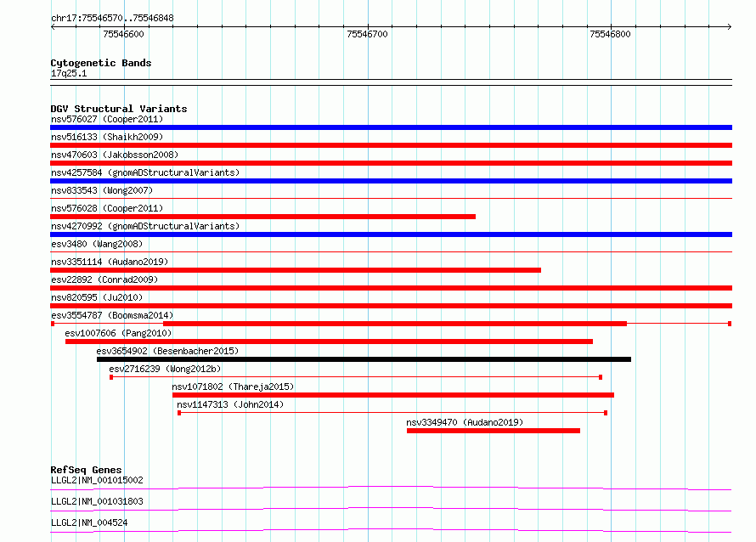
Task: Open nsv3349470 (Audano2019) label
Action: (x=465, y=422)
